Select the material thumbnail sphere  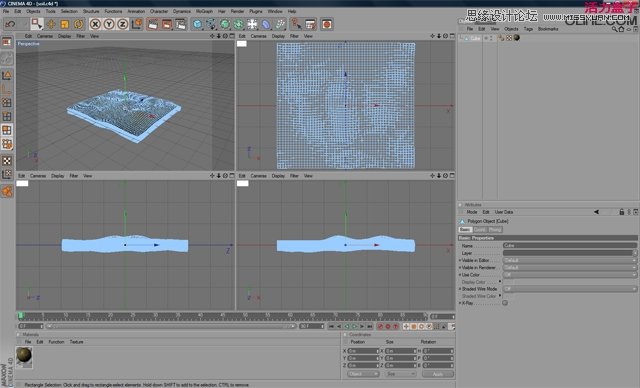(x=24, y=355)
